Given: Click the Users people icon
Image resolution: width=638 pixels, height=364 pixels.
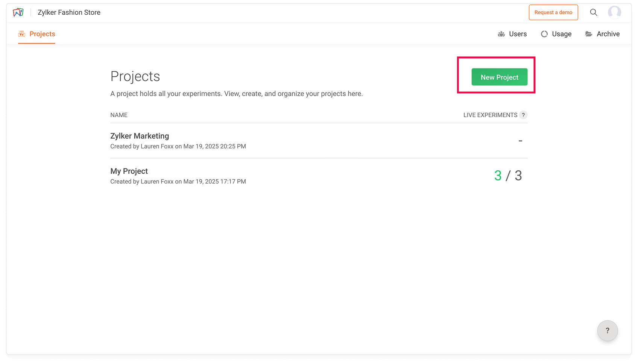Looking at the screenshot, I should tap(501, 34).
